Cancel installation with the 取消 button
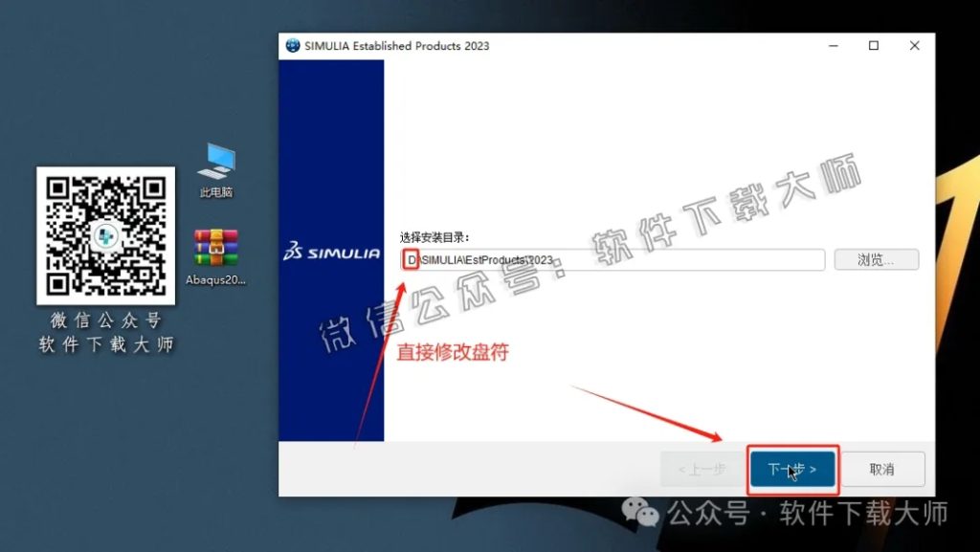Viewport: 980px width, 552px height. pos(883,469)
